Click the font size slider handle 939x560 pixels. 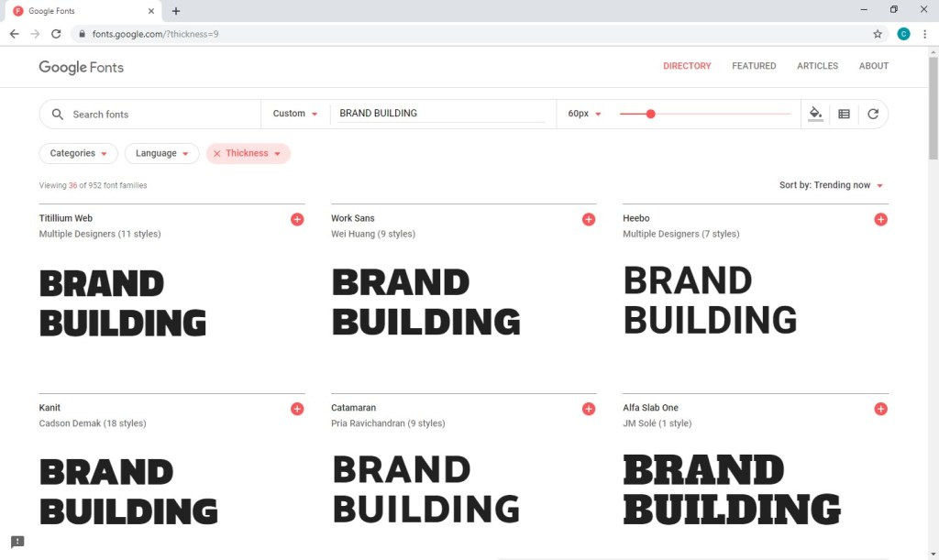point(650,114)
